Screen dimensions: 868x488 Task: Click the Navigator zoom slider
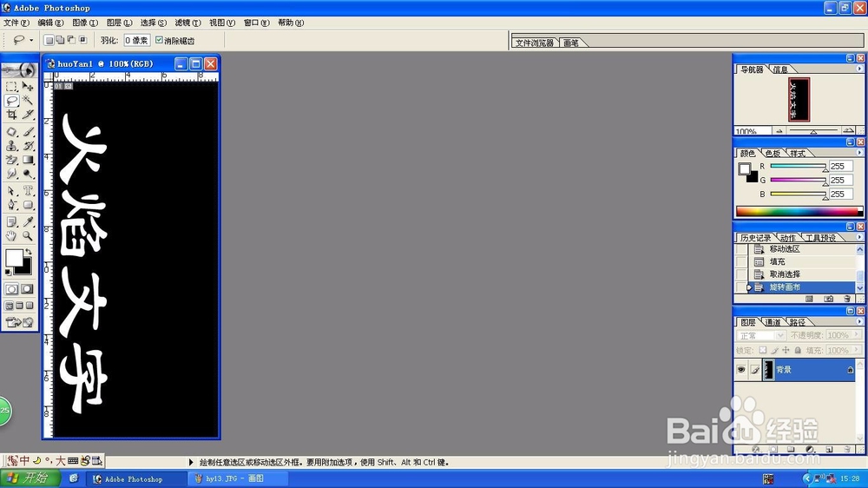point(813,131)
